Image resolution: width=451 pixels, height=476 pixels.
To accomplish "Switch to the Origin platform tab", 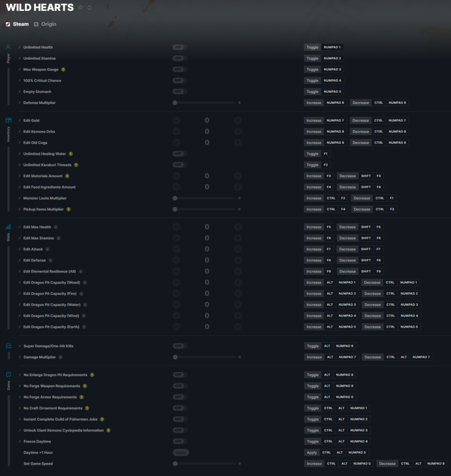I will click(45, 24).
